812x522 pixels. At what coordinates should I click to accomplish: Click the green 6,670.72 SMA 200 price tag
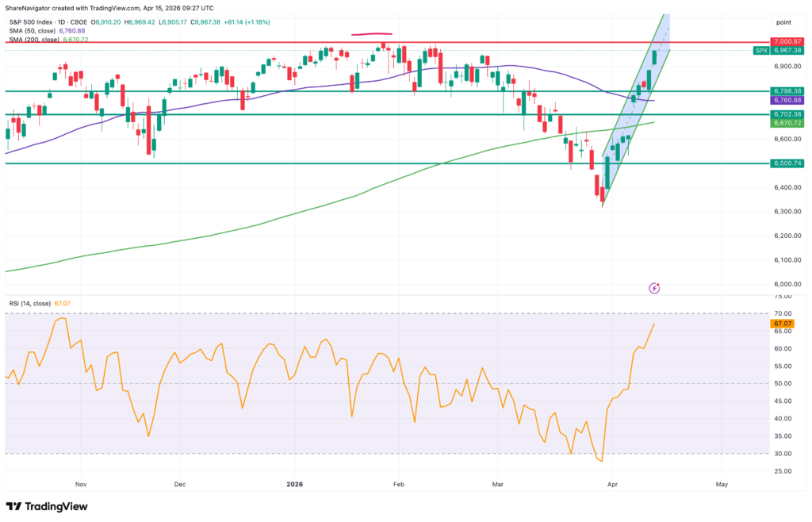[x=787, y=124]
